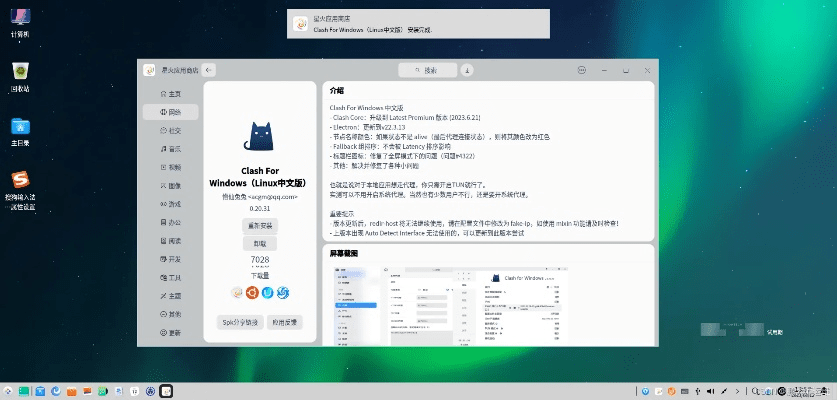Expand the tray arrow in the taskbar
The width and height of the screenshot is (837, 400).
[738, 391]
